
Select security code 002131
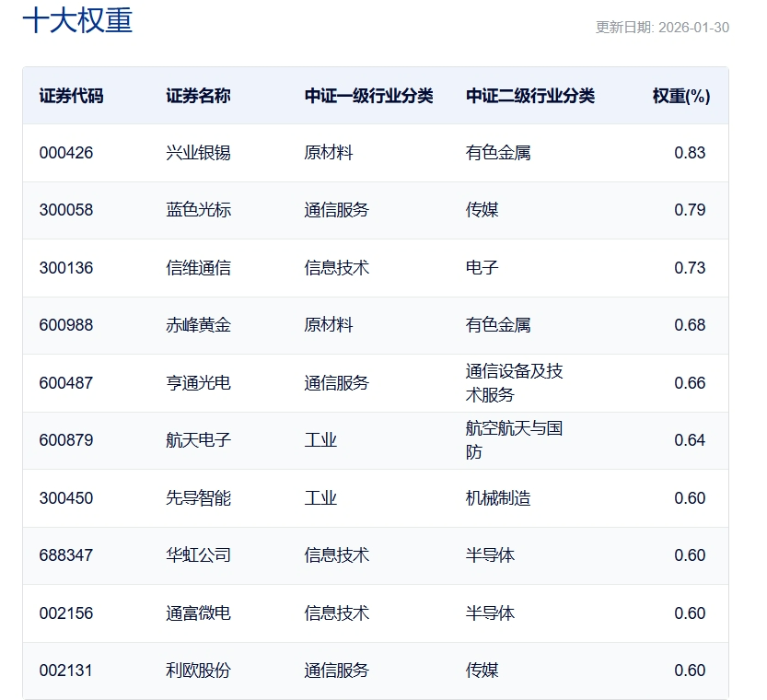[66, 671]
